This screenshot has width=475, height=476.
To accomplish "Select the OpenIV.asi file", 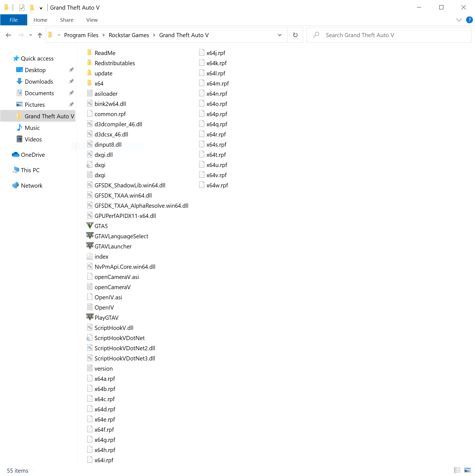I will [105, 297].
